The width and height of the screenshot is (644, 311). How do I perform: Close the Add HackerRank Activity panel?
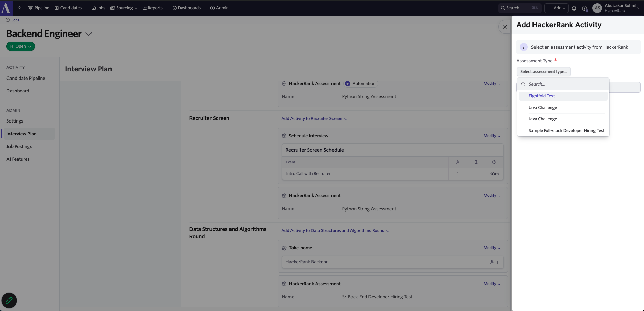tap(505, 27)
